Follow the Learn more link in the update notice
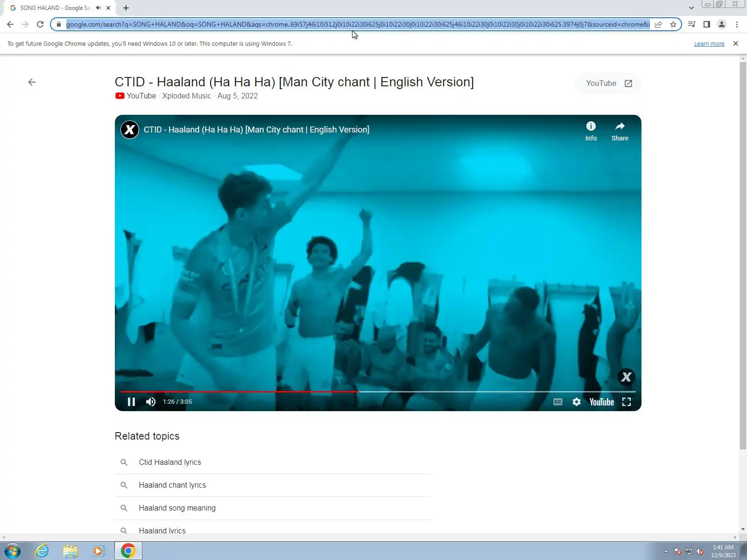The width and height of the screenshot is (747, 560). tap(709, 44)
